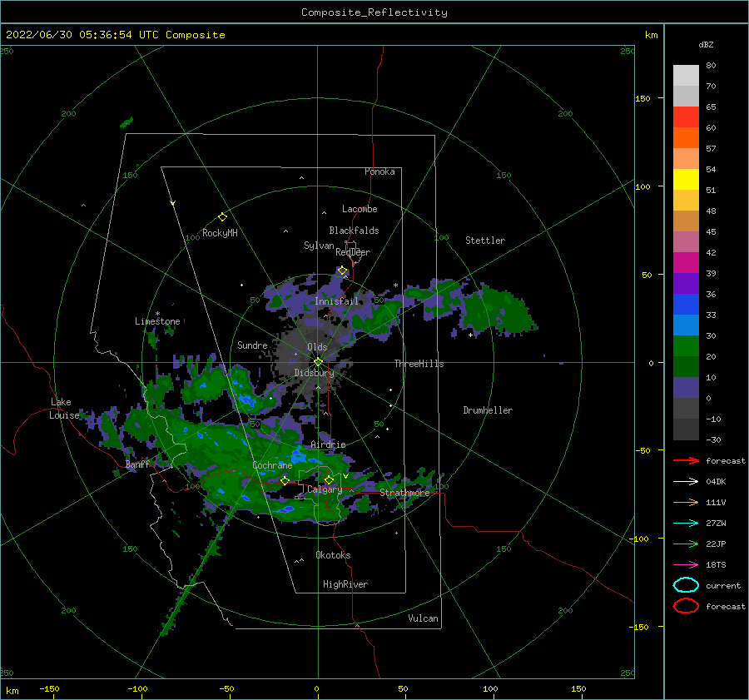Viewport: 749px width, 700px height.
Task: Select the cyan 27ZW arrow legend icon
Action: (686, 524)
